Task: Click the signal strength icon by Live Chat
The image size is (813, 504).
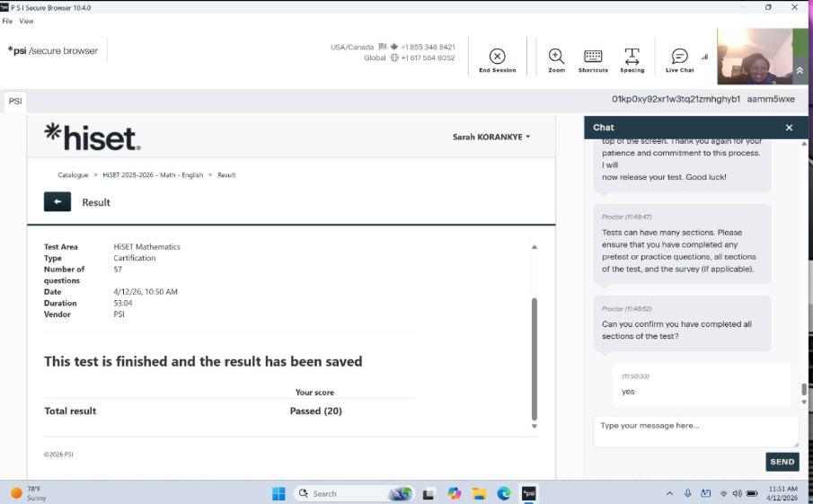Action: [x=704, y=57]
